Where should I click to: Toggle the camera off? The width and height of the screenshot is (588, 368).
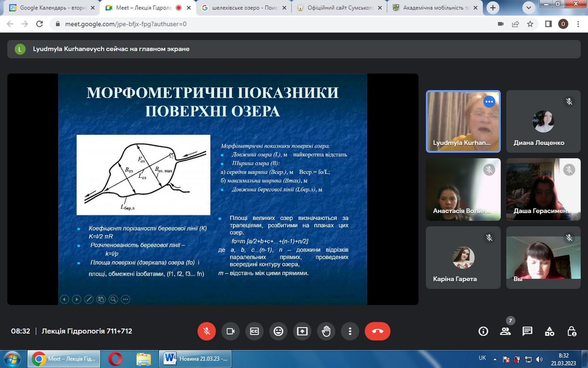point(230,331)
